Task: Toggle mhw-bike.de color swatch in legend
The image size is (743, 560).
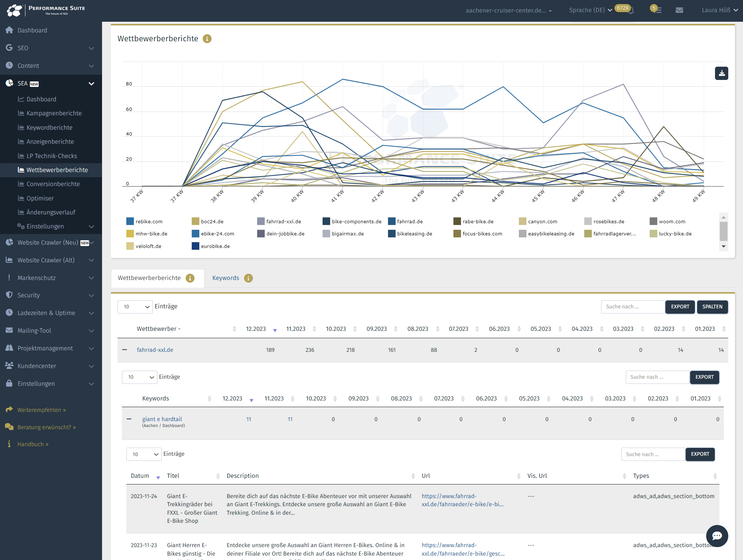Action: tap(130, 234)
